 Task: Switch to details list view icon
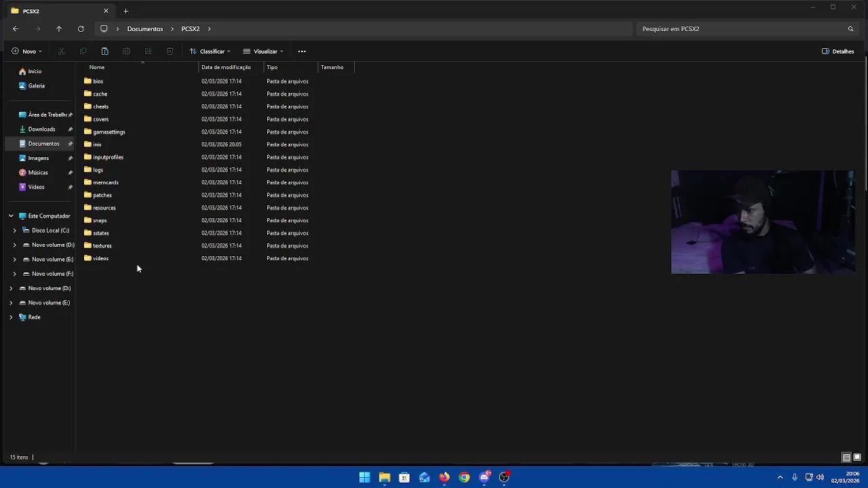(x=846, y=457)
